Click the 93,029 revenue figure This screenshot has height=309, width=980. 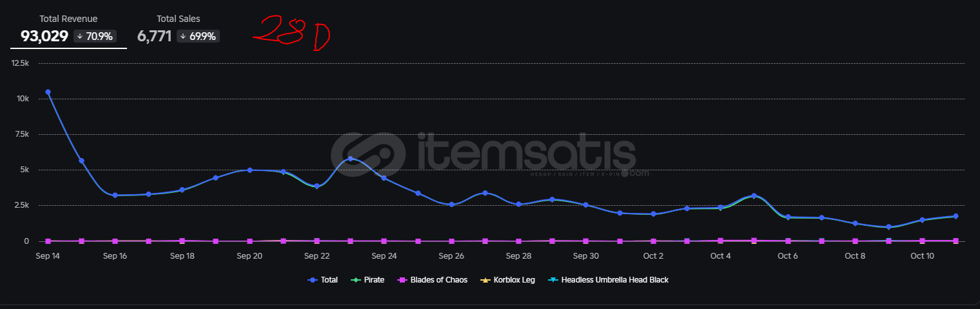44,36
